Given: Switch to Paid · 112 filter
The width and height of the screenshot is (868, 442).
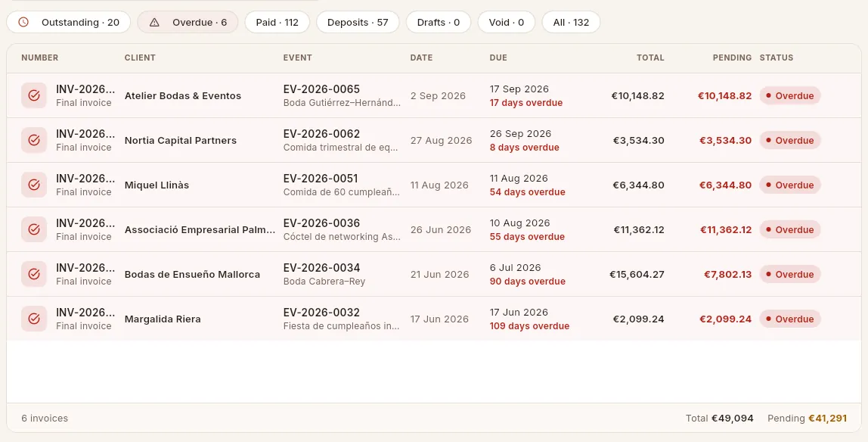Looking at the screenshot, I should coord(277,22).
